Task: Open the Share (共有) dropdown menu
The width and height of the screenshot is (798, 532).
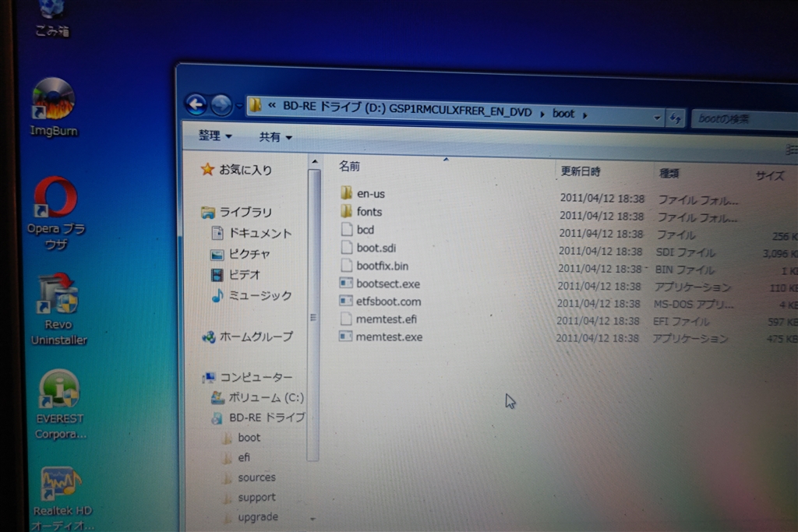Action: 275,137
